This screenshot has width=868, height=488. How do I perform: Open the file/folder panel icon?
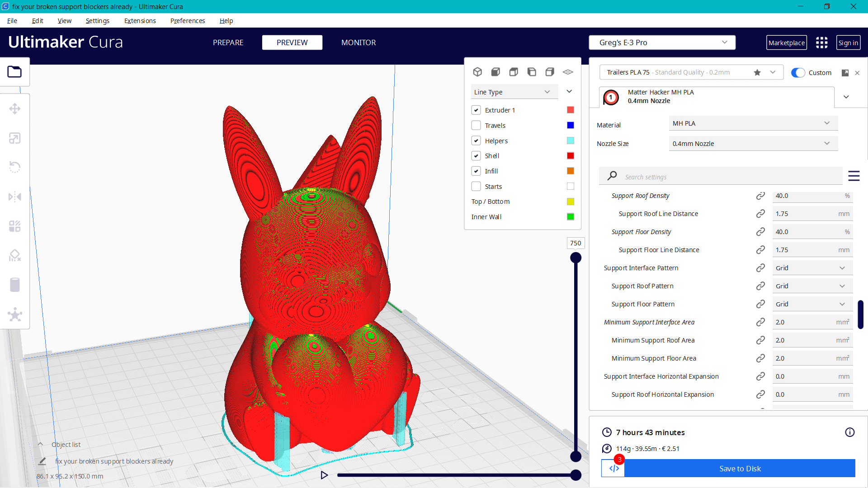coord(15,71)
